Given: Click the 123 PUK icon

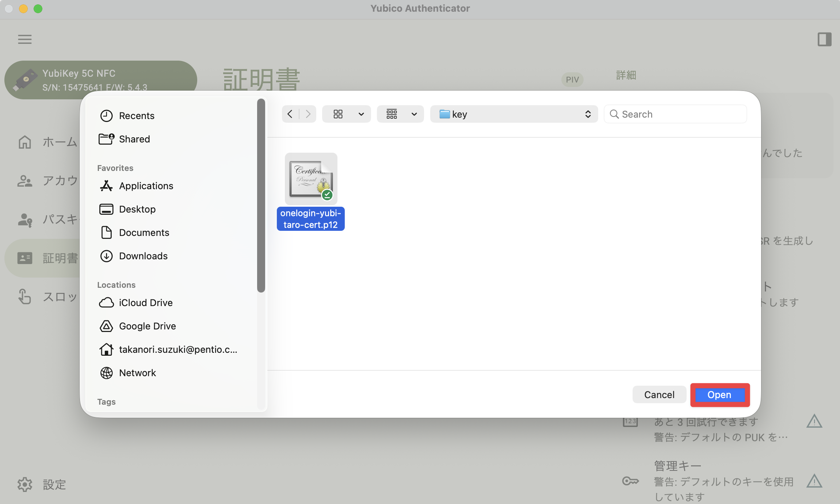Looking at the screenshot, I should pos(630,421).
